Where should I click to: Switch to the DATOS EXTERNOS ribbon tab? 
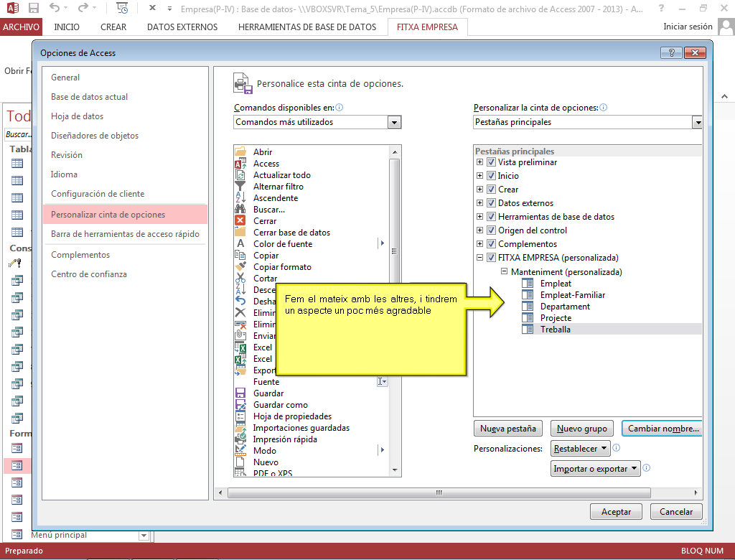point(182,27)
